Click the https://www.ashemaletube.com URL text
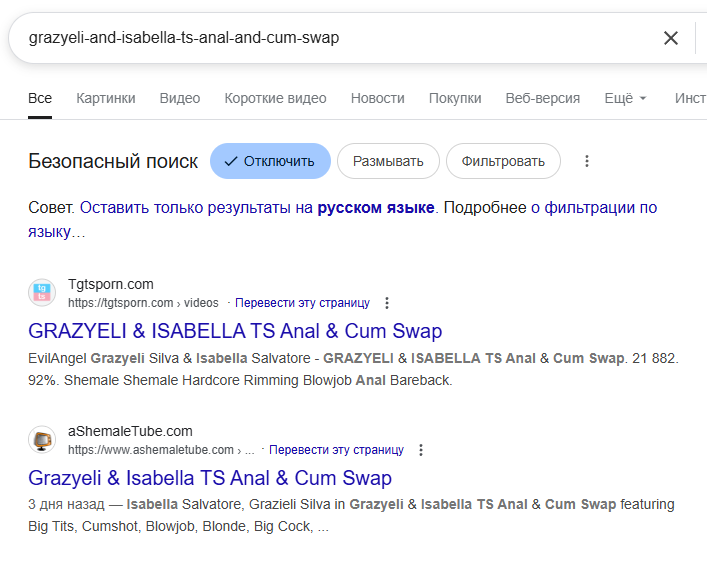707x563 pixels. 151,450
